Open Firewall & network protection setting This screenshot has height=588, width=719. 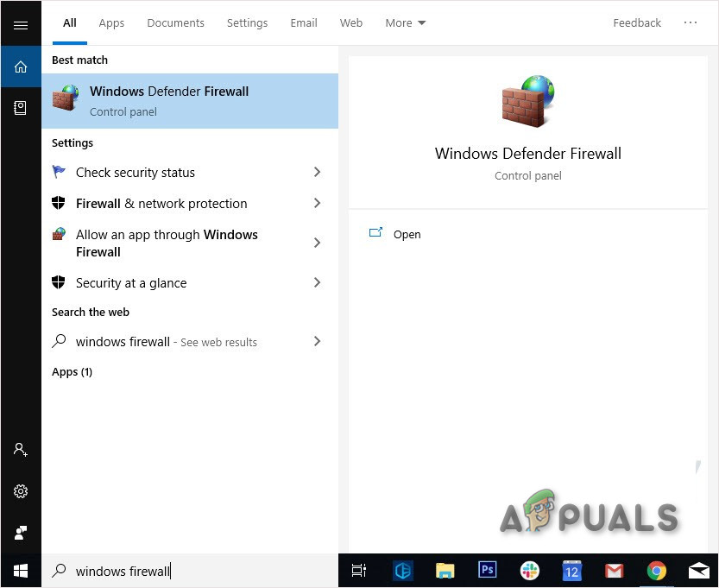click(x=190, y=203)
